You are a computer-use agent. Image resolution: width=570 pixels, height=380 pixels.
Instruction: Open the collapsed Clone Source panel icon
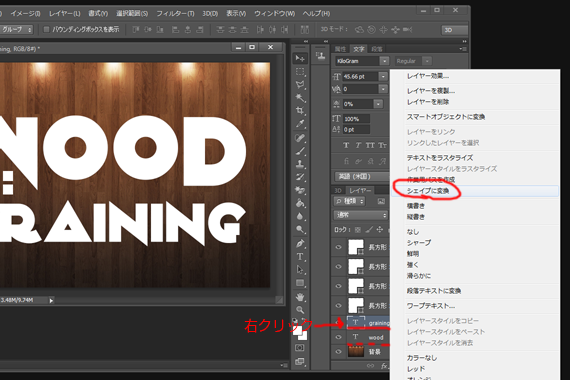click(320, 56)
